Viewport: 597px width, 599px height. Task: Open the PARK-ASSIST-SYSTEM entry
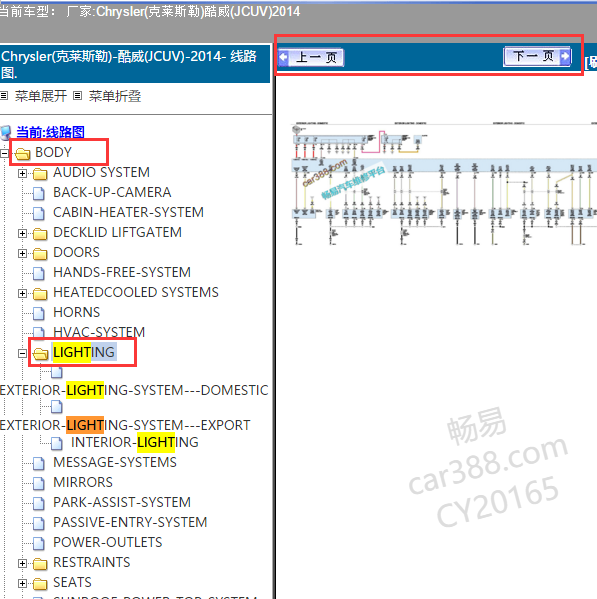click(122, 502)
